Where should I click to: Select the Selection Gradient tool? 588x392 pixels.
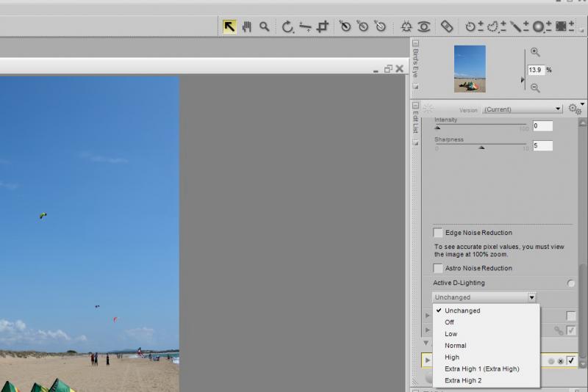542,26
